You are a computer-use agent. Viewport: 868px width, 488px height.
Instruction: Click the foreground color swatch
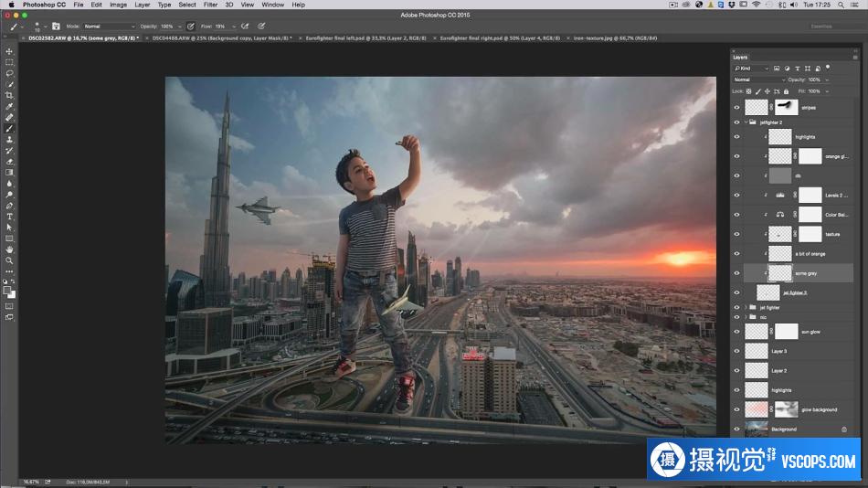coord(6,291)
